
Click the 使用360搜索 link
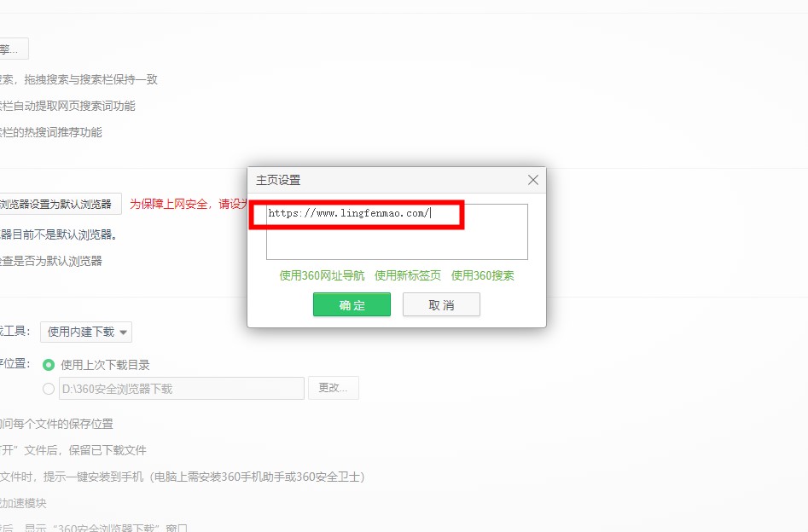point(482,275)
